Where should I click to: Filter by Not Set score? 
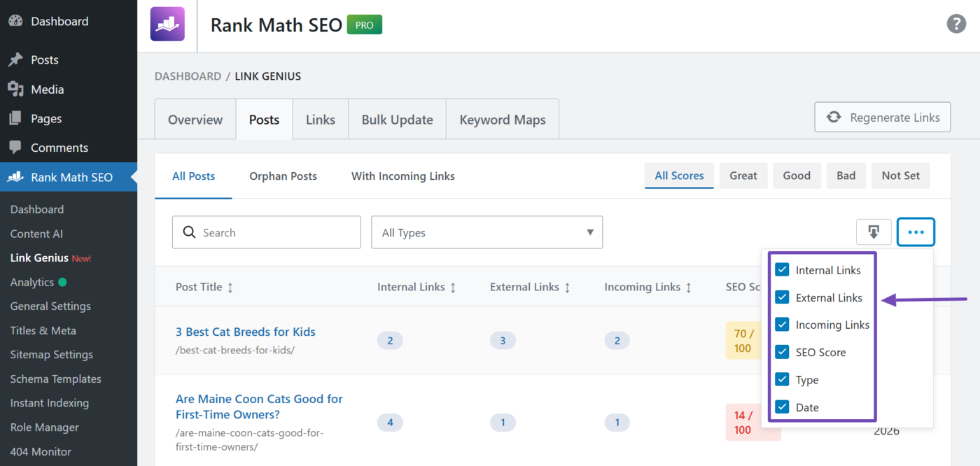pyautogui.click(x=901, y=176)
